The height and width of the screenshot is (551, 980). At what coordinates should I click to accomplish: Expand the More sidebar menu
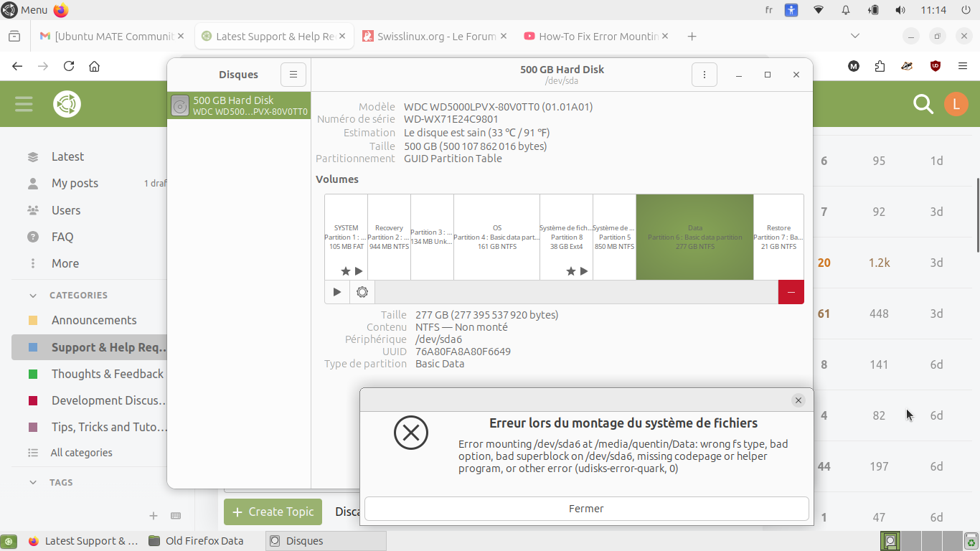pos(65,263)
